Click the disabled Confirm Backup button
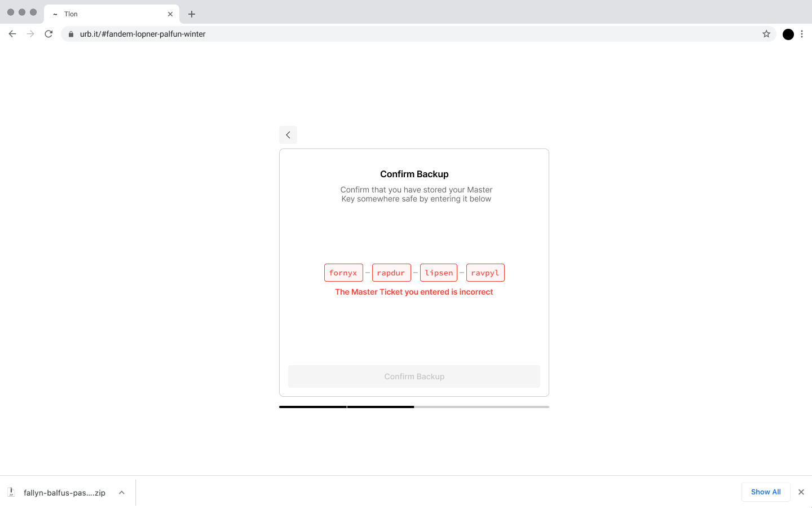The width and height of the screenshot is (812, 508). point(414,376)
